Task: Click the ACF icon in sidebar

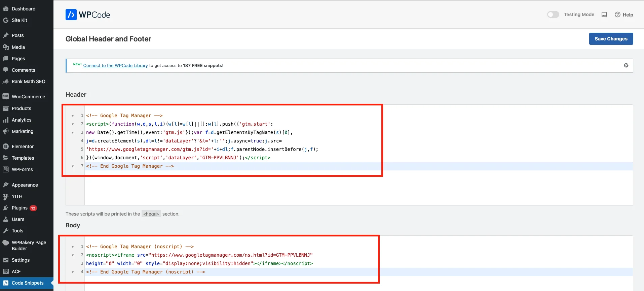Action: click(6, 271)
